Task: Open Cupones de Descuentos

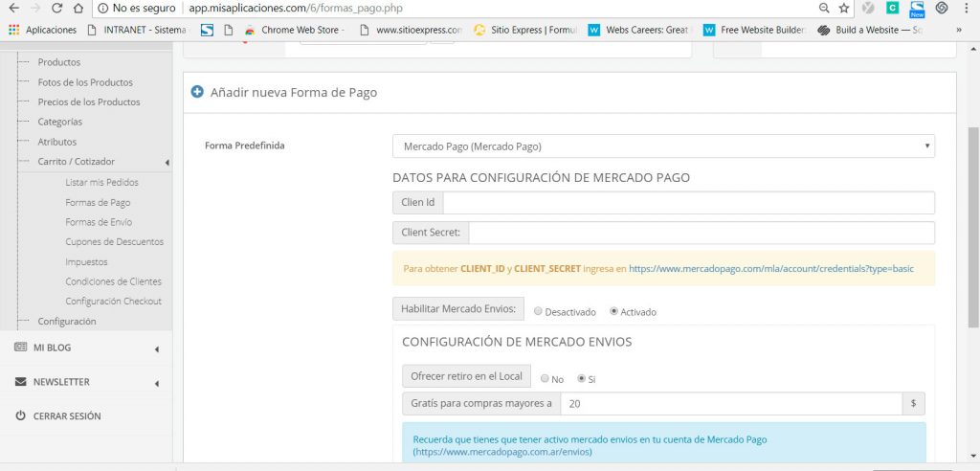Action: [115, 241]
